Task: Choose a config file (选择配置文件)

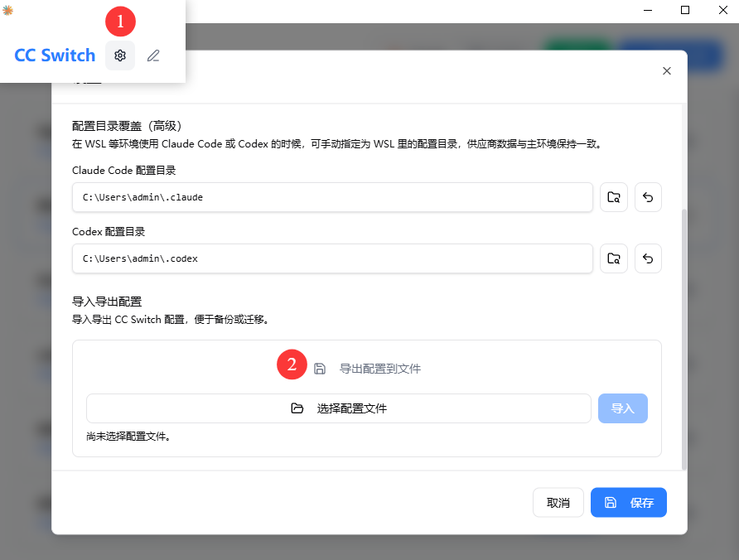Action: [x=338, y=408]
